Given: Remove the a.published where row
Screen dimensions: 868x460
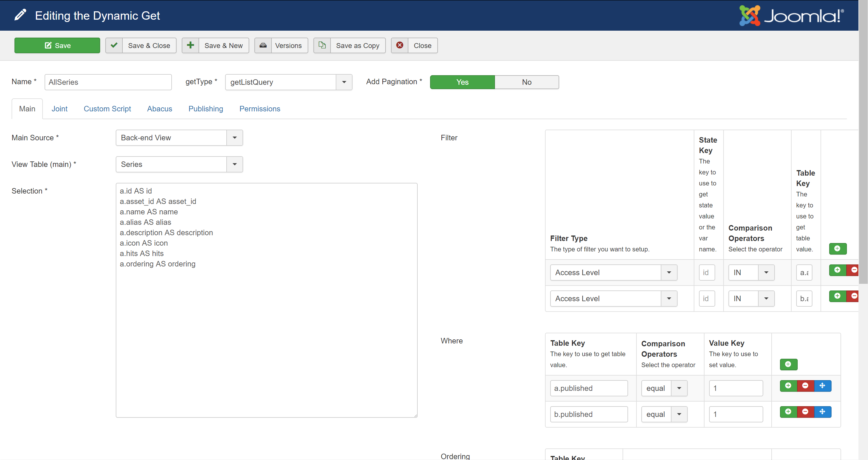Looking at the screenshot, I should click(806, 386).
